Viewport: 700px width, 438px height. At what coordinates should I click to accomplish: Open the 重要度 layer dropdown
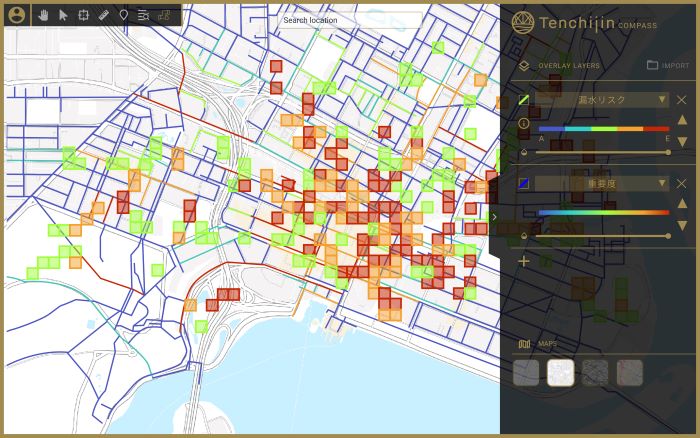[x=601, y=184]
